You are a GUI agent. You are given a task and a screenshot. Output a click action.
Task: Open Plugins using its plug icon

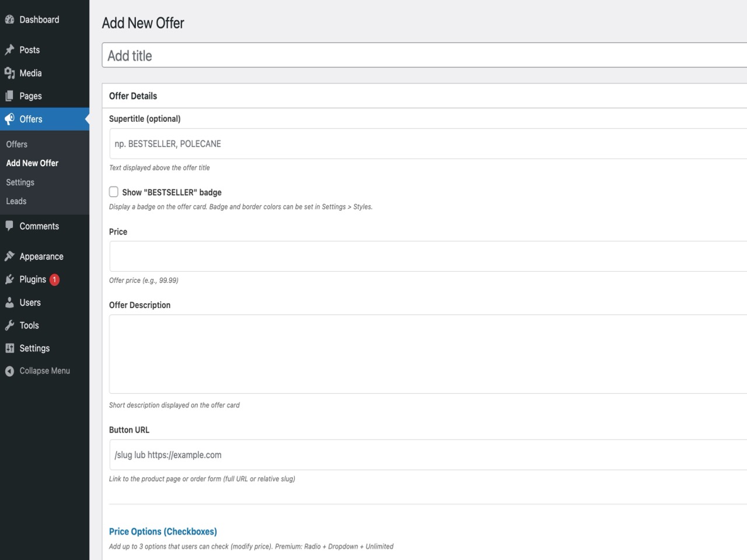(9, 279)
